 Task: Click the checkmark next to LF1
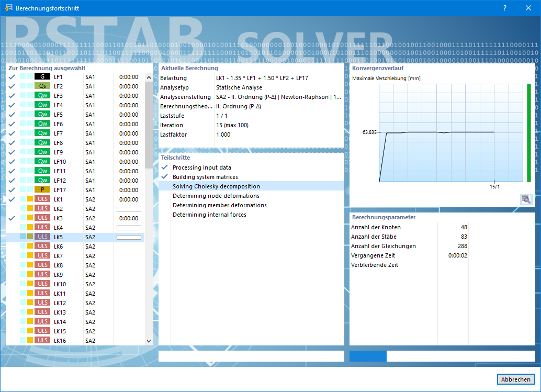(x=11, y=76)
